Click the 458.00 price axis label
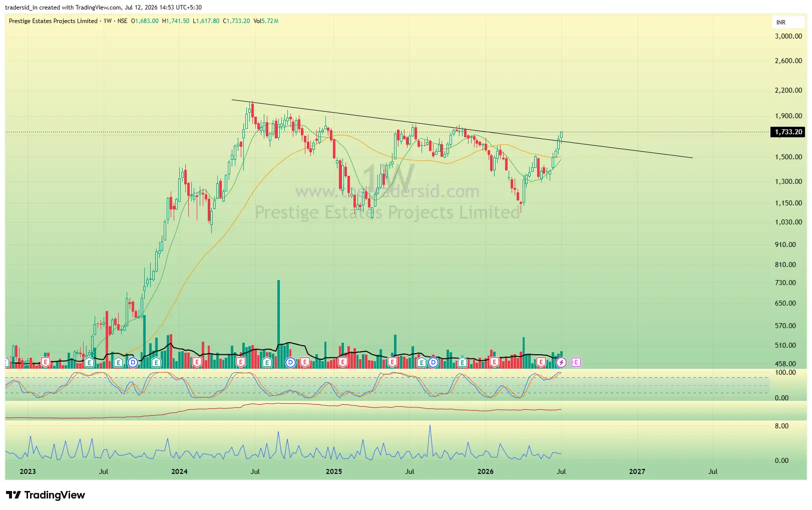The width and height of the screenshot is (812, 510). tap(785, 364)
